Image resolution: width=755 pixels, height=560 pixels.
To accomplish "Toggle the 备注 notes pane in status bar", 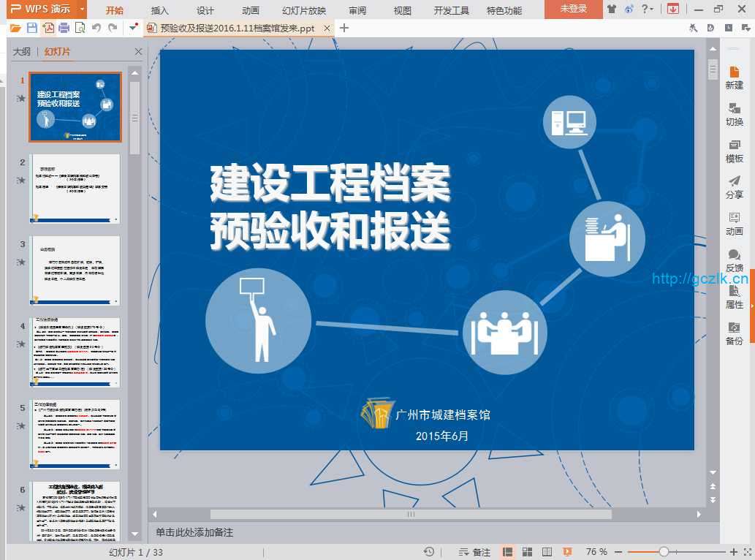I will click(x=474, y=551).
